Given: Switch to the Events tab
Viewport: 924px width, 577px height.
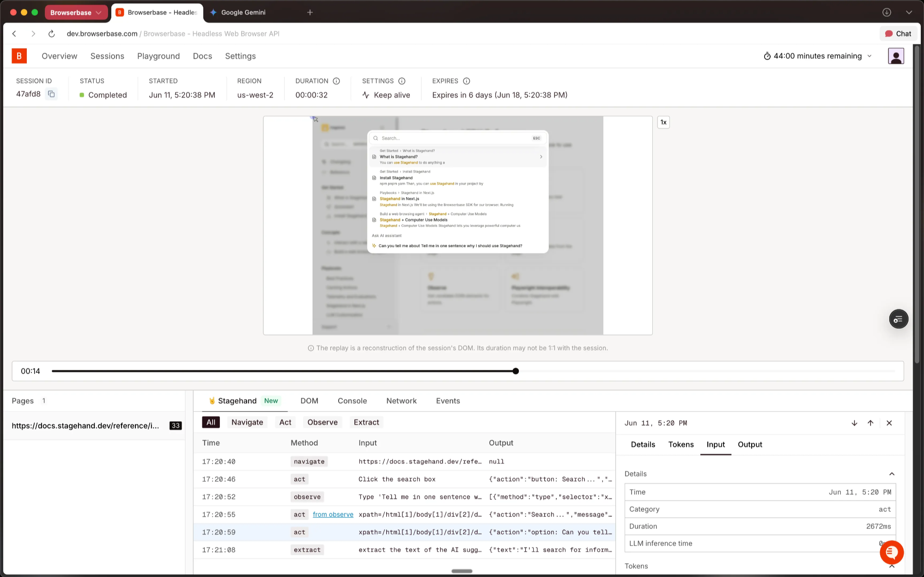Looking at the screenshot, I should (448, 401).
